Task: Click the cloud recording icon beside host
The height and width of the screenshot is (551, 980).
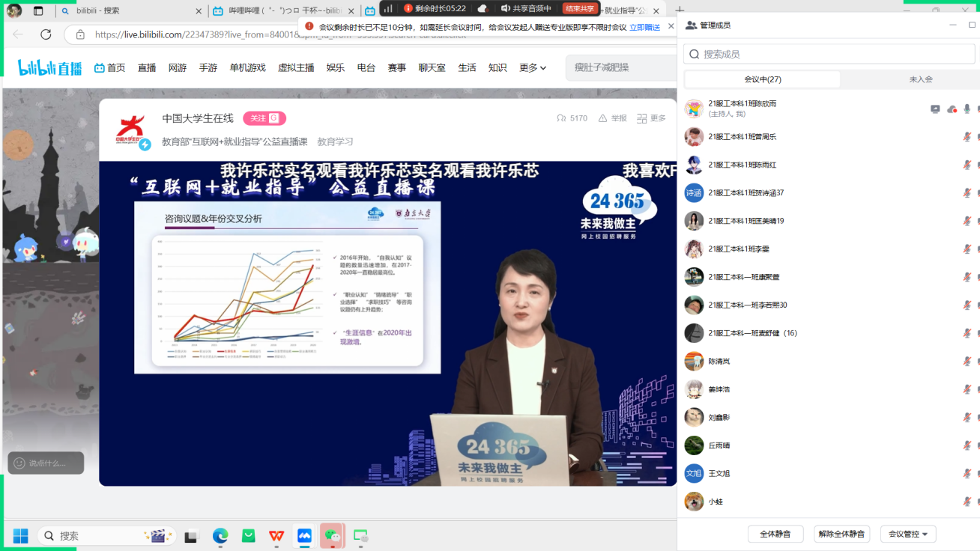Action: [x=952, y=109]
